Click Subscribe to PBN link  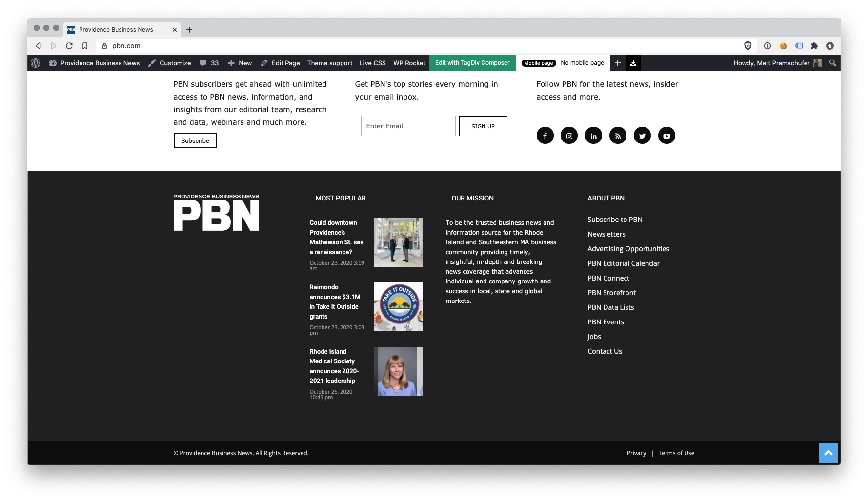coord(615,220)
